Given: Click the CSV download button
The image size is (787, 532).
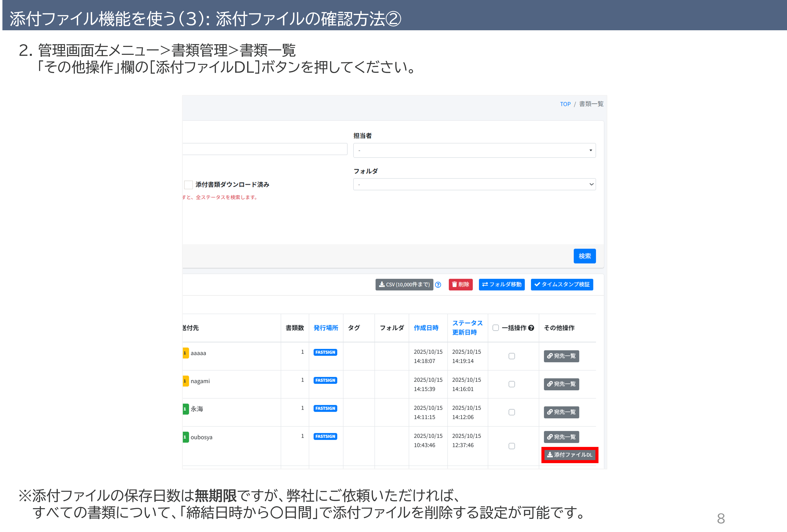Looking at the screenshot, I should (404, 285).
